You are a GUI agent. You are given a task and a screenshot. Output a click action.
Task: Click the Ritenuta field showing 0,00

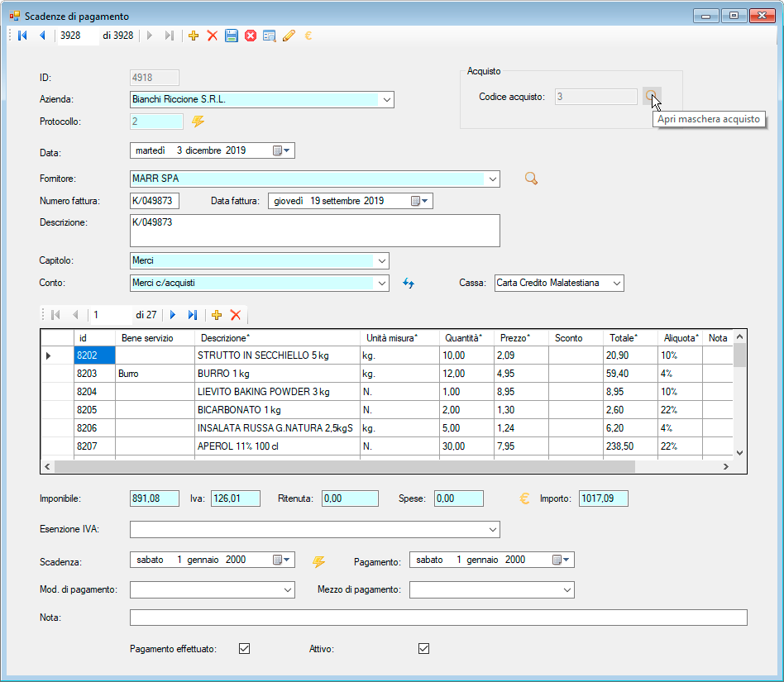point(350,498)
